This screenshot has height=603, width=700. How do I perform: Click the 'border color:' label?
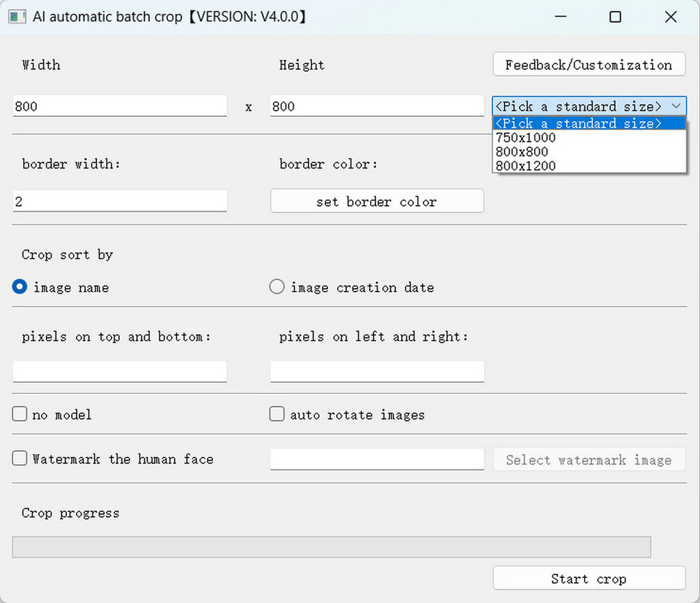click(329, 164)
